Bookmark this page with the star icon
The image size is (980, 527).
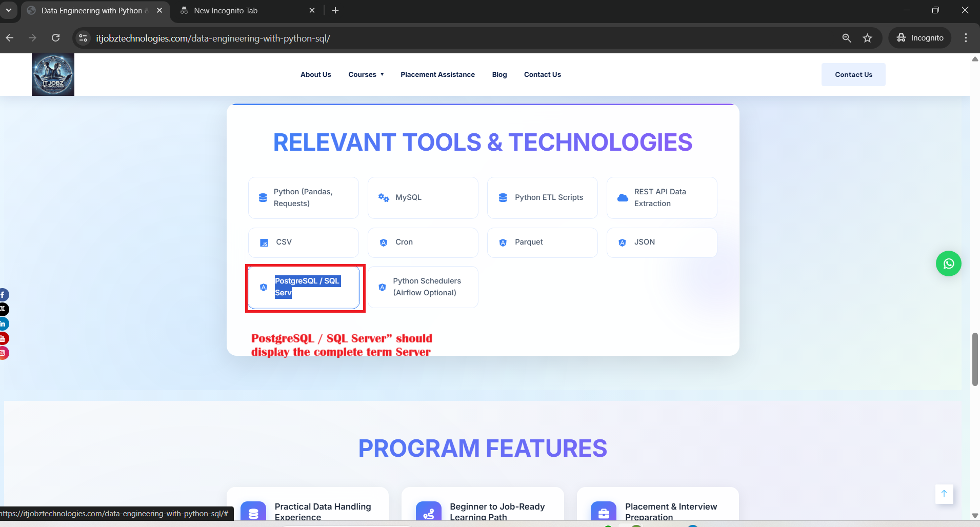pos(867,38)
